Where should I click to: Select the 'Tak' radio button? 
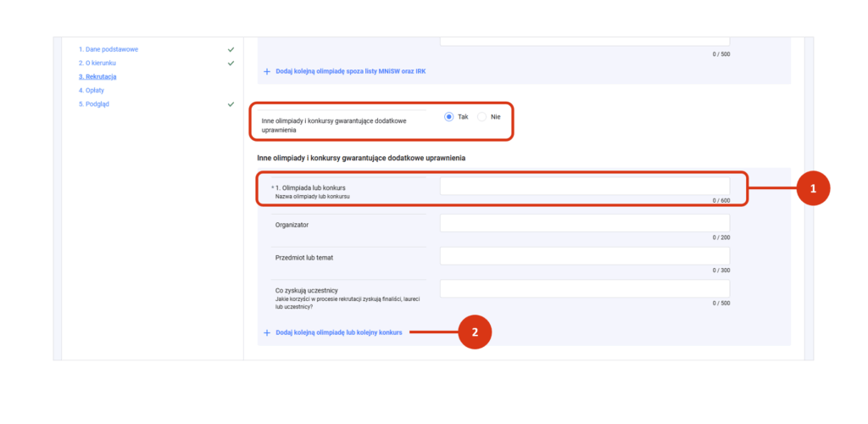(x=449, y=116)
